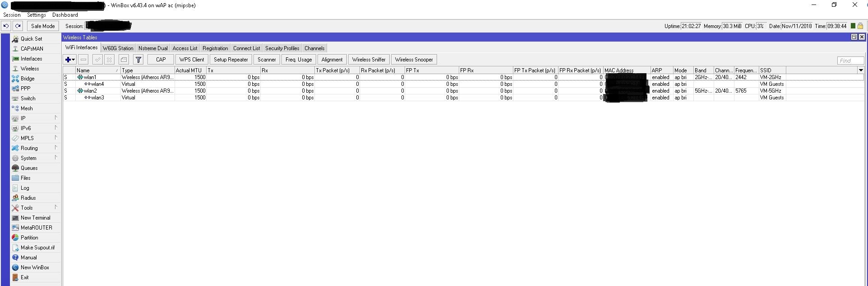
Task: Switch to Channels tab
Action: coord(314,48)
